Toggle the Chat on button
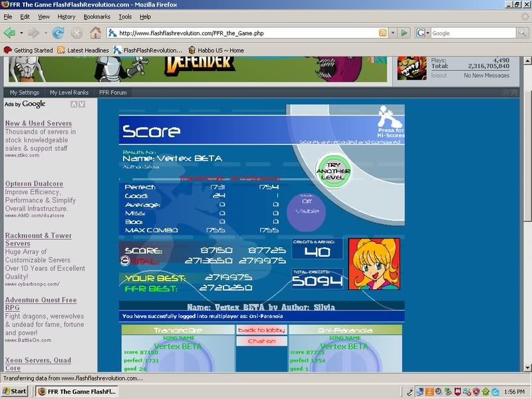532x399 pixels. click(x=261, y=341)
